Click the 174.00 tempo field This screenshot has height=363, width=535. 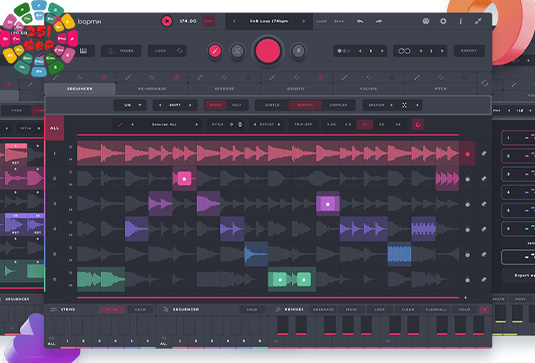(188, 21)
